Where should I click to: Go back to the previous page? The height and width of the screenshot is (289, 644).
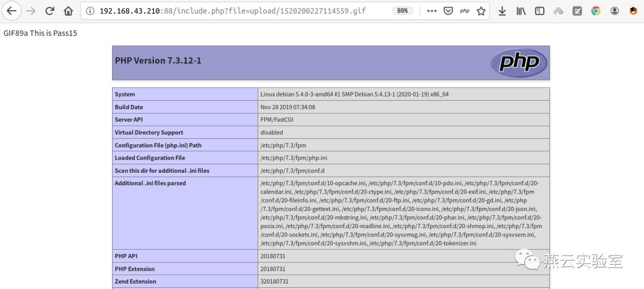click(11, 11)
